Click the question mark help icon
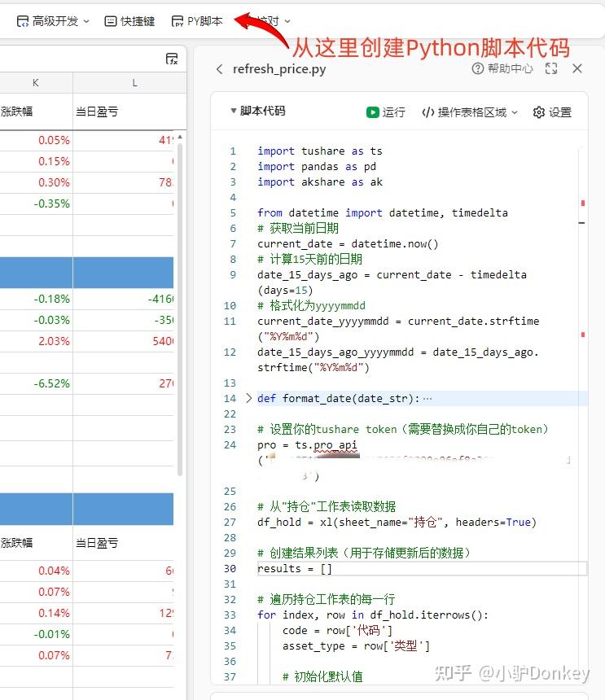605x700 pixels. [478, 68]
